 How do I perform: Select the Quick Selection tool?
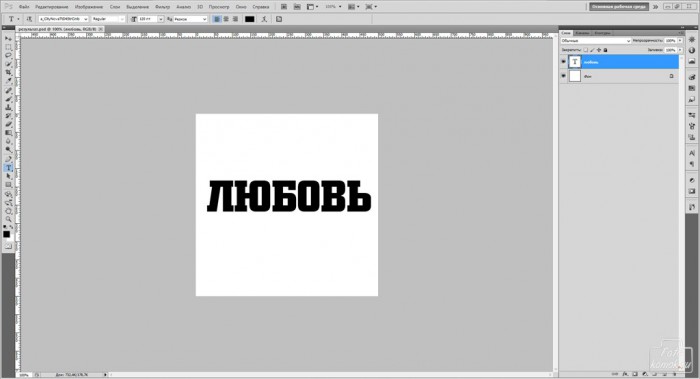[x=8, y=64]
